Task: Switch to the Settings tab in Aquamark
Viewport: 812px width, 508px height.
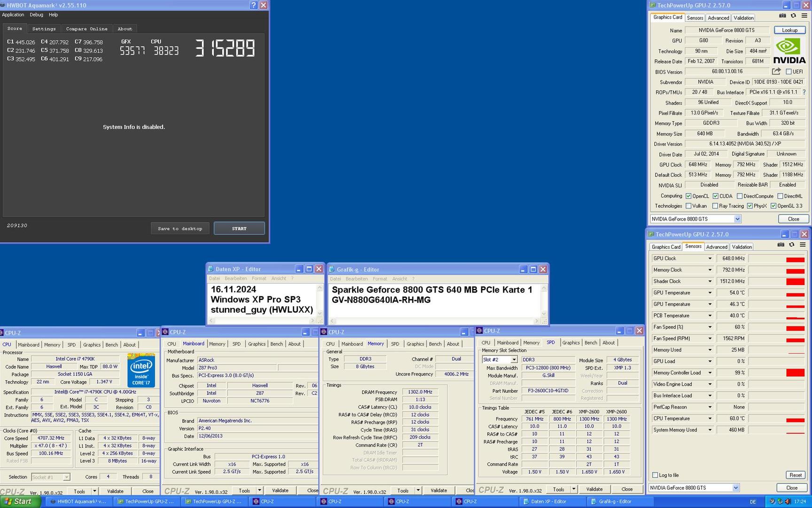Action: click(x=44, y=29)
